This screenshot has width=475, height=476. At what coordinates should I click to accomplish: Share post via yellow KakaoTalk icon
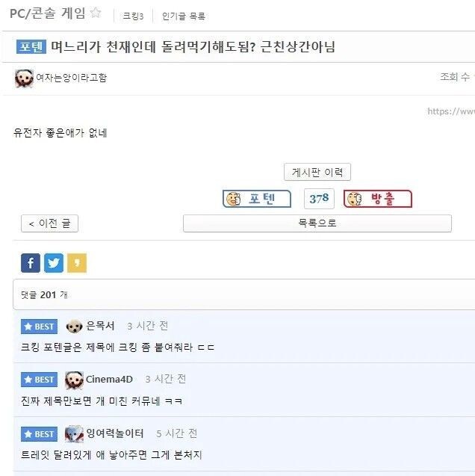pos(77,263)
